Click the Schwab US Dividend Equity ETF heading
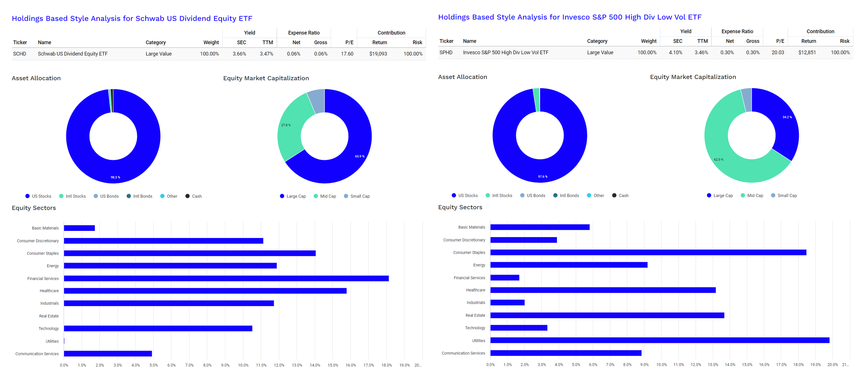Screen dimensions: 868x386 [x=132, y=19]
